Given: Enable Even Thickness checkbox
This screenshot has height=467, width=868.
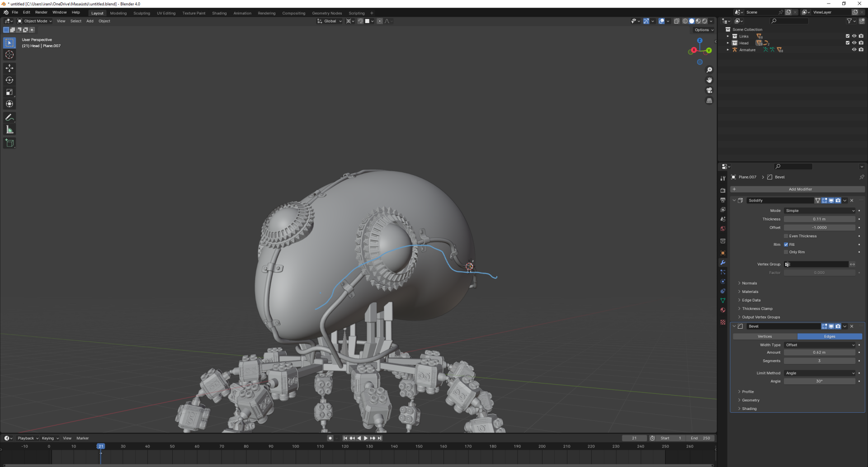Looking at the screenshot, I should coord(786,236).
